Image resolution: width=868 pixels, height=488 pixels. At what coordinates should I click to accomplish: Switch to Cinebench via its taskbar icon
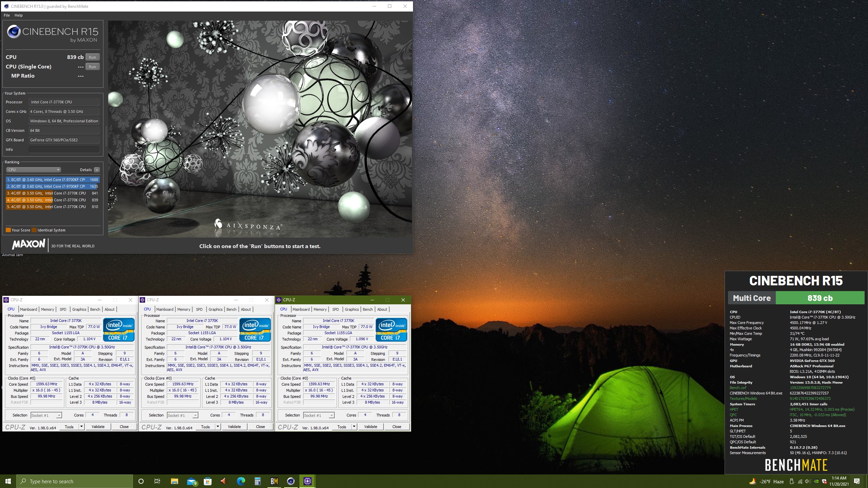(291, 481)
